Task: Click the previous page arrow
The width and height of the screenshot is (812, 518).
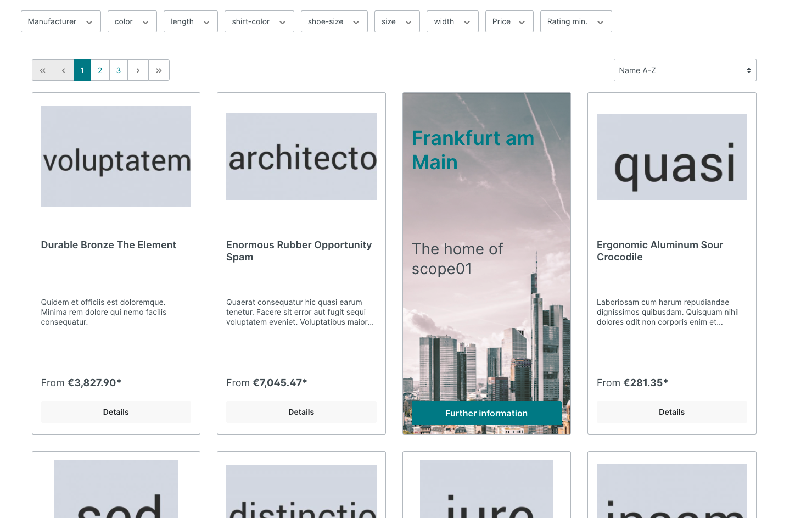Action: 63,70
